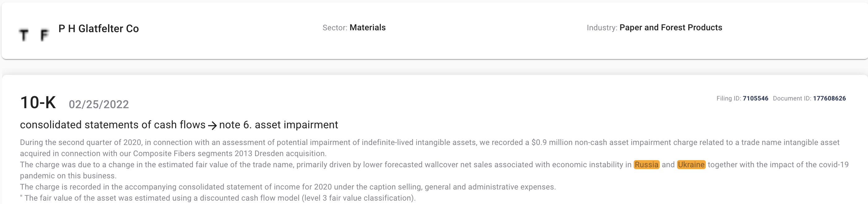Click the arrow icon in the section breadcrumb
Image resolution: width=868 pixels, height=204 pixels.
click(212, 125)
